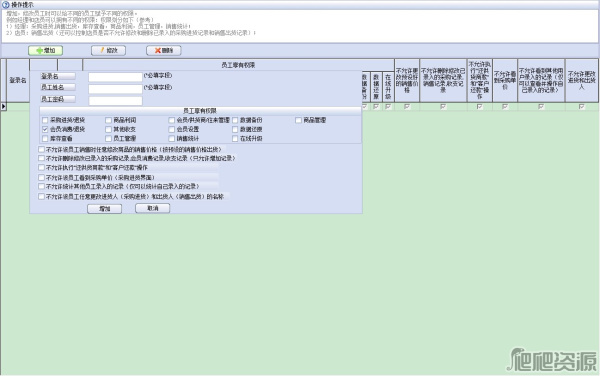
Task: Click the 取消 button in the form
Action: click(153, 208)
